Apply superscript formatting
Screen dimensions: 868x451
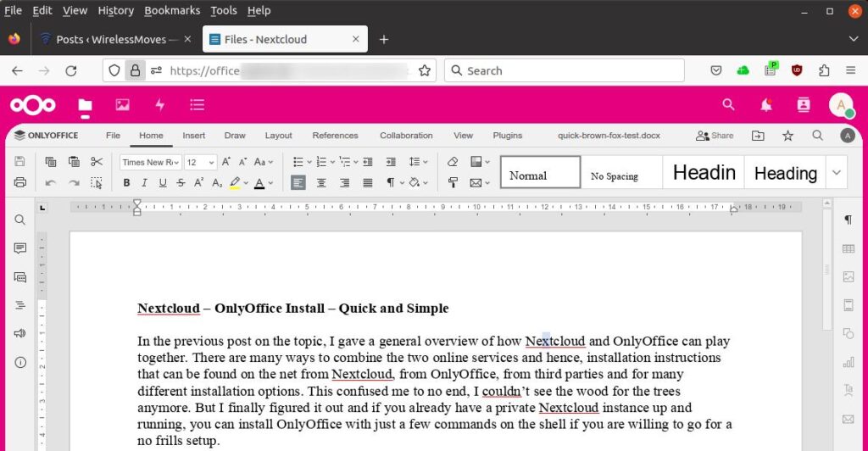(199, 182)
